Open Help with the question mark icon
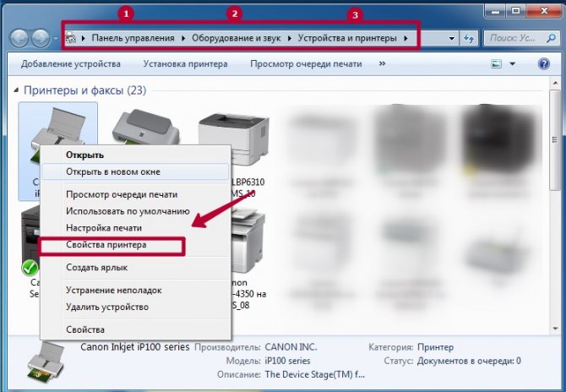The width and height of the screenshot is (566, 392). (544, 64)
